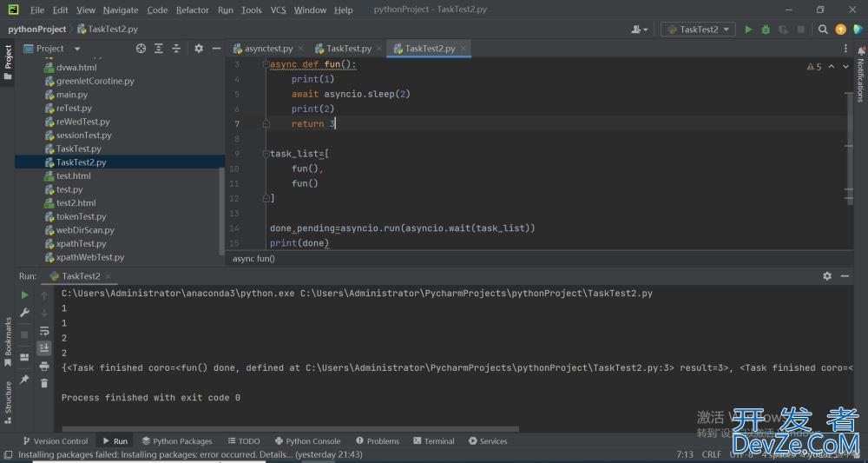The height and width of the screenshot is (463, 868).
Task: Hide the Run panel minus icon
Action: 845,276
